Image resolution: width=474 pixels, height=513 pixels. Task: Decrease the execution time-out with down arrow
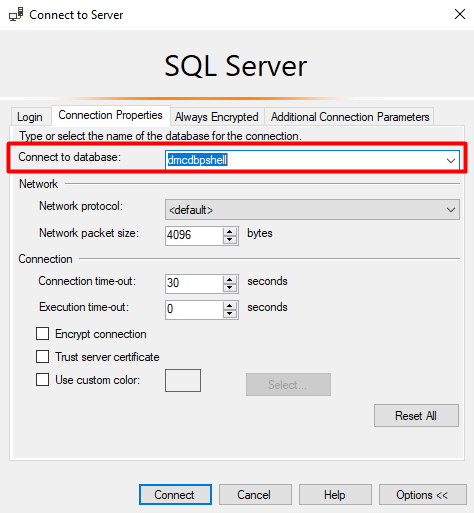[230, 314]
